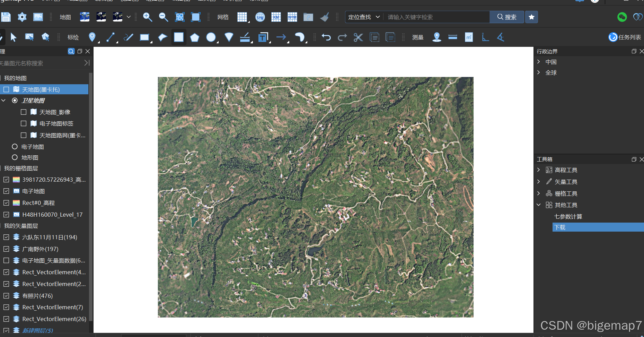Expand the 中国 administrative boundary node

click(539, 62)
